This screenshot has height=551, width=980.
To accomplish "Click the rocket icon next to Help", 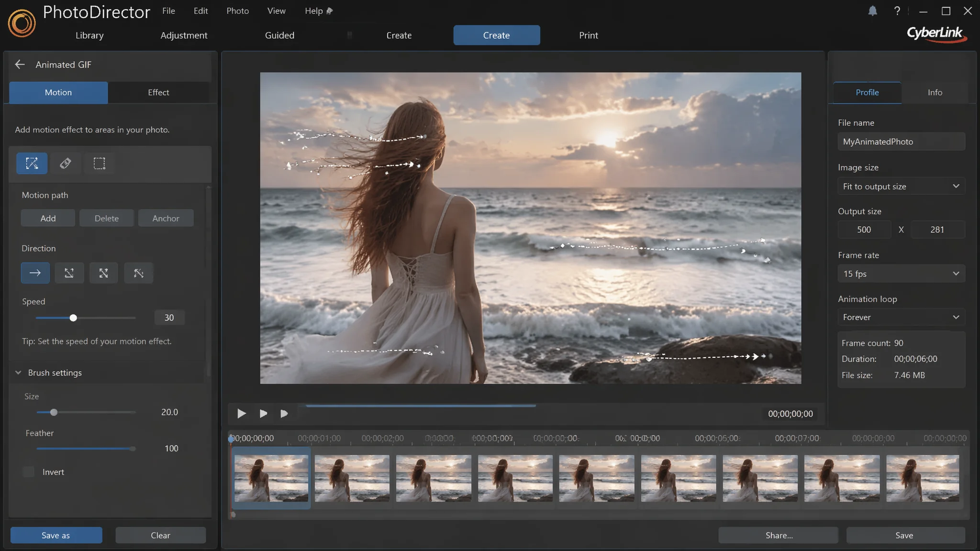I will (x=329, y=11).
